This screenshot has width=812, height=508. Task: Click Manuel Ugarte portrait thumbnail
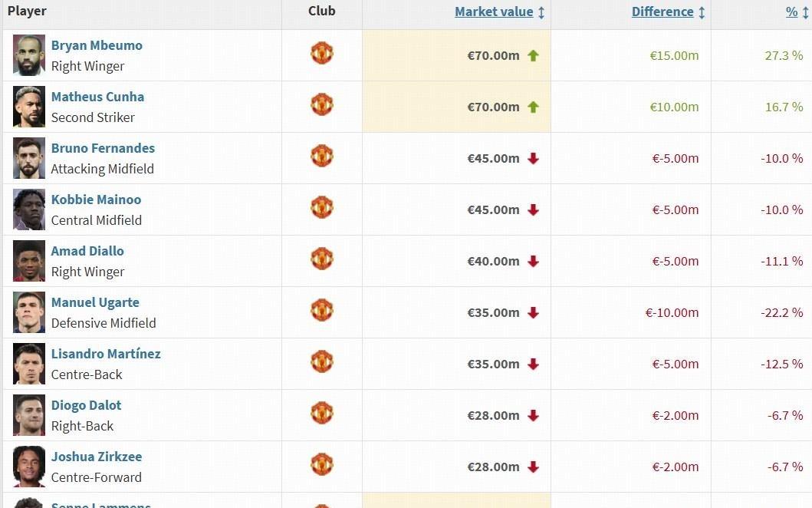pyautogui.click(x=29, y=312)
